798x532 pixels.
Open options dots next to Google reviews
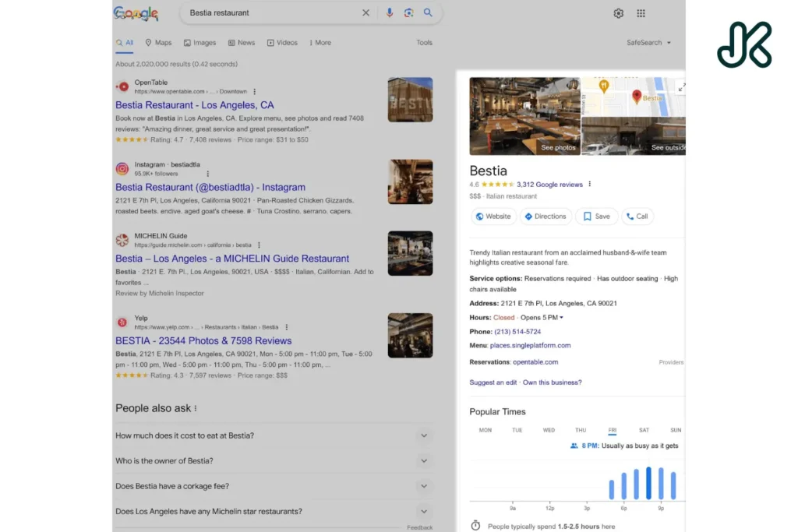click(589, 184)
